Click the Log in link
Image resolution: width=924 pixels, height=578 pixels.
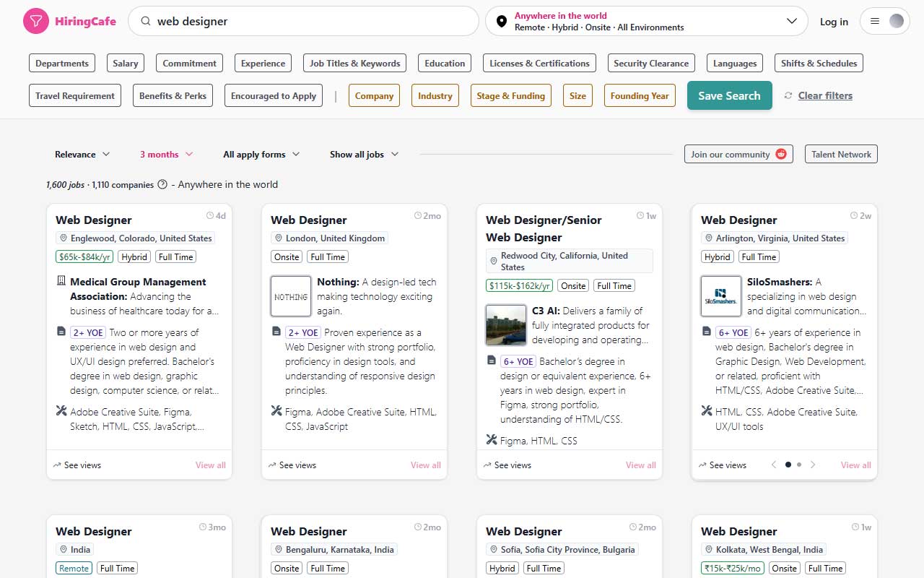point(834,22)
